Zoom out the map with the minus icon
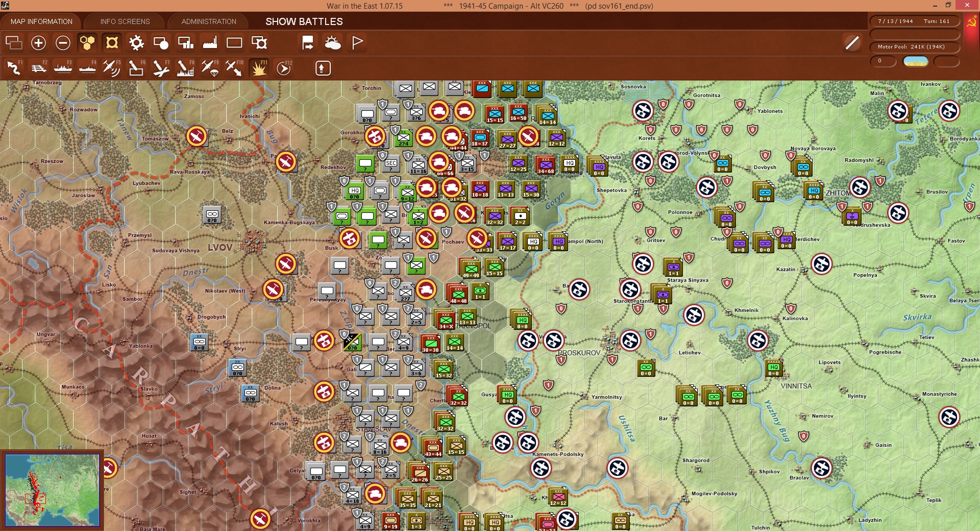This screenshot has height=531, width=980. [x=63, y=43]
